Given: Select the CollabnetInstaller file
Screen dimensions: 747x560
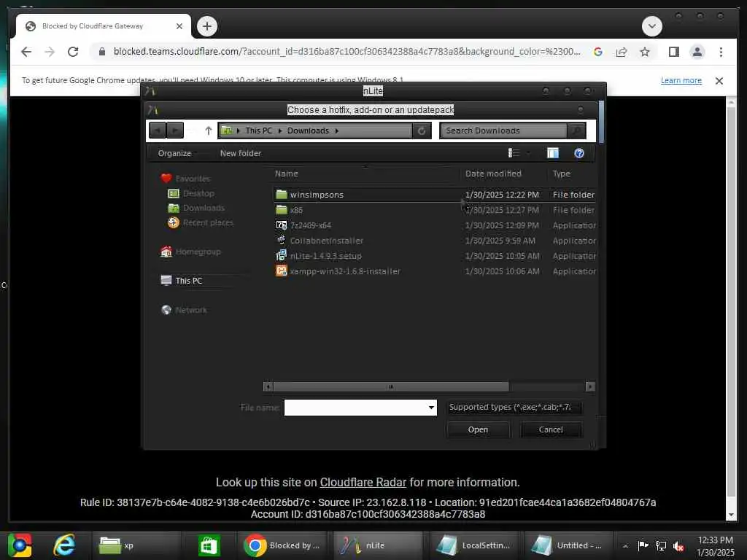Looking at the screenshot, I should pyautogui.click(x=326, y=241).
